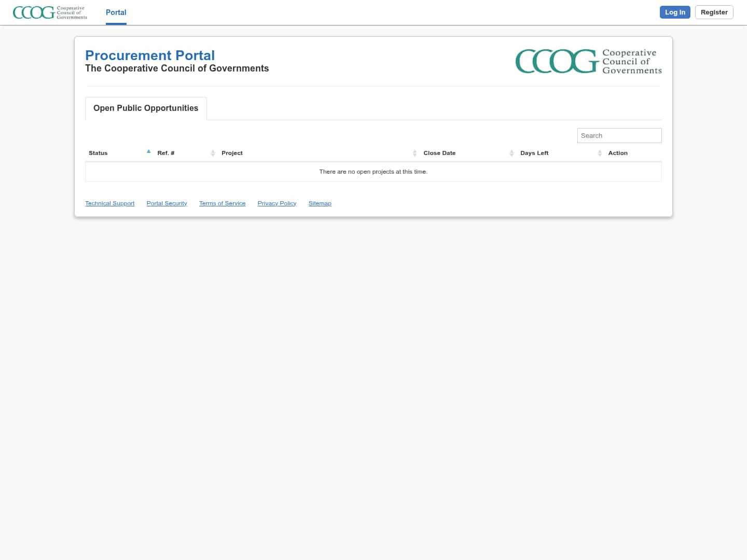Click the large CCOG logo in the portal header
Screen dimensions: 747x560
[588, 61]
